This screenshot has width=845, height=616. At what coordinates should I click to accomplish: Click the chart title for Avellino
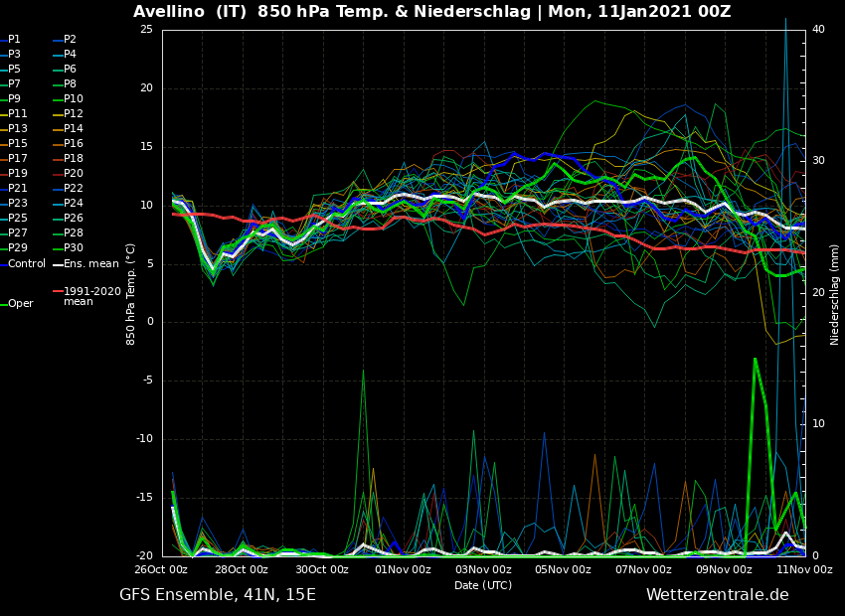click(x=431, y=12)
